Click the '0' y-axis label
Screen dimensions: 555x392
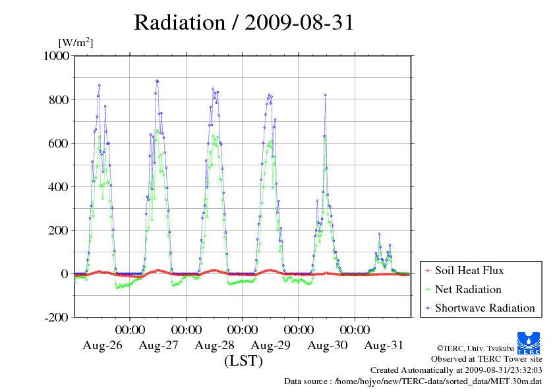65,273
